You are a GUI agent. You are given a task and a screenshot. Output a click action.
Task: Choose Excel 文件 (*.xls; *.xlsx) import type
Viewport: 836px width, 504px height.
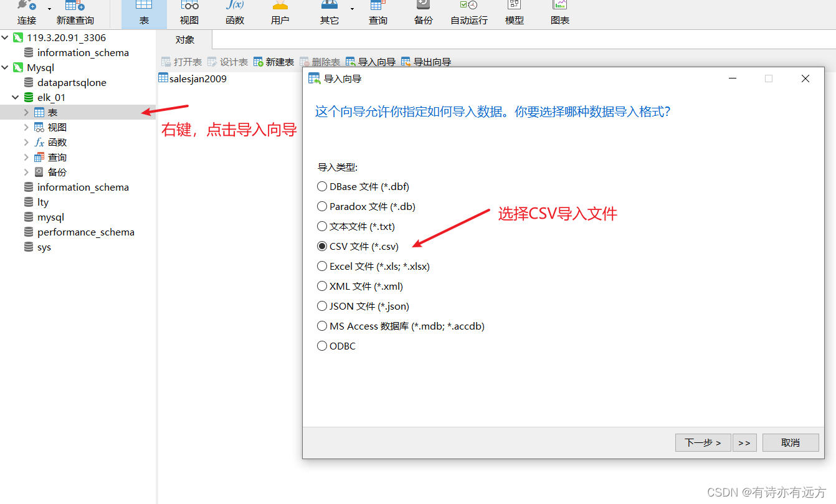coord(373,266)
